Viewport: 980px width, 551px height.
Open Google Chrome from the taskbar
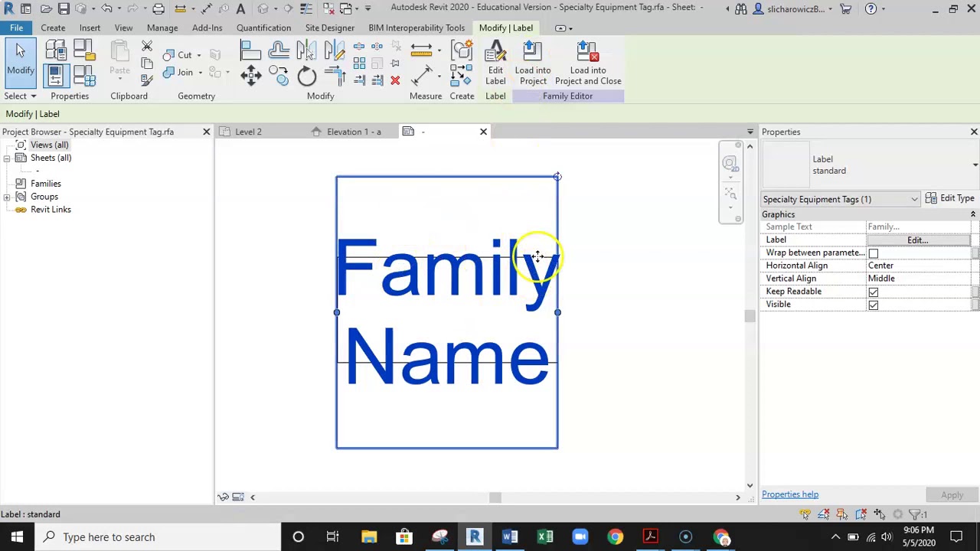616,537
